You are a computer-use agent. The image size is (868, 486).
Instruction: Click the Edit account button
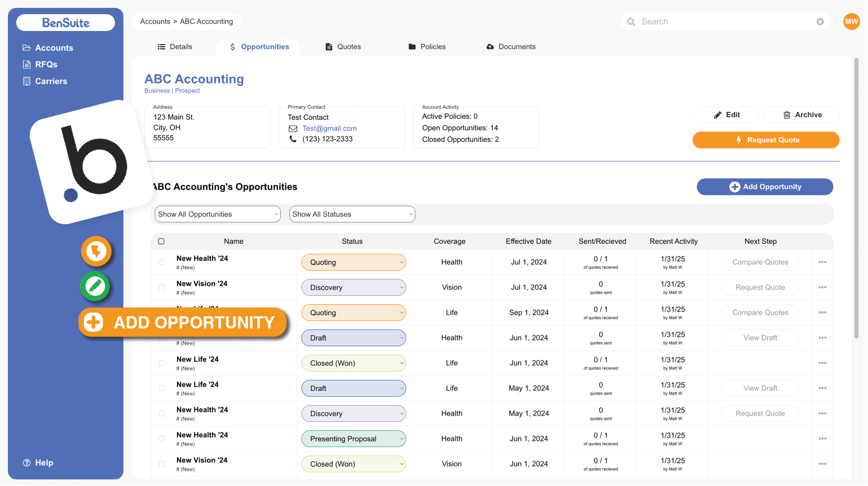pyautogui.click(x=726, y=115)
